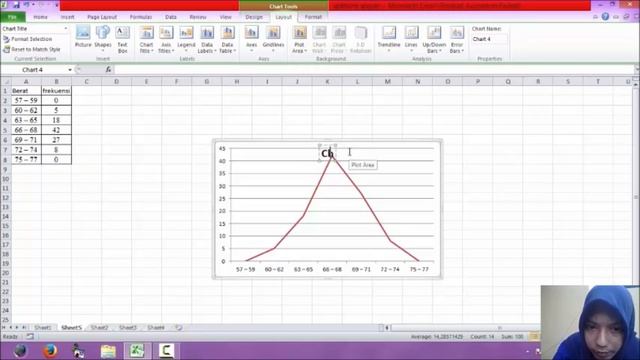Switch to the Formulas tab
This screenshot has width=640, height=360.
click(141, 17)
